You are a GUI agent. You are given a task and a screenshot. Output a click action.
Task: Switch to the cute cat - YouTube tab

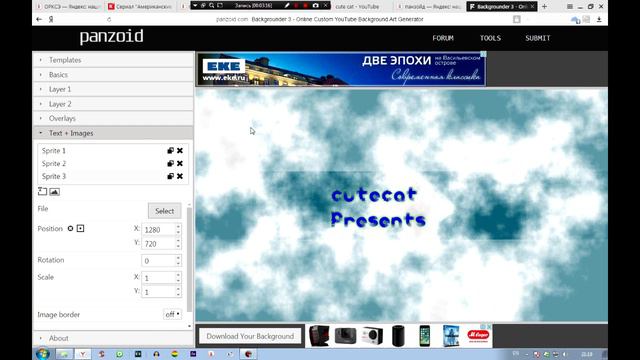click(x=360, y=7)
